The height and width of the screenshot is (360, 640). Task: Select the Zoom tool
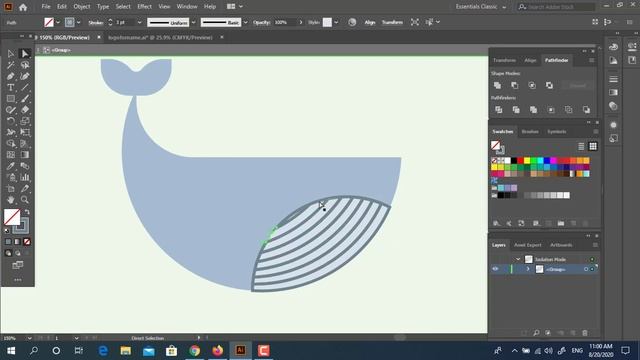(x=25, y=200)
